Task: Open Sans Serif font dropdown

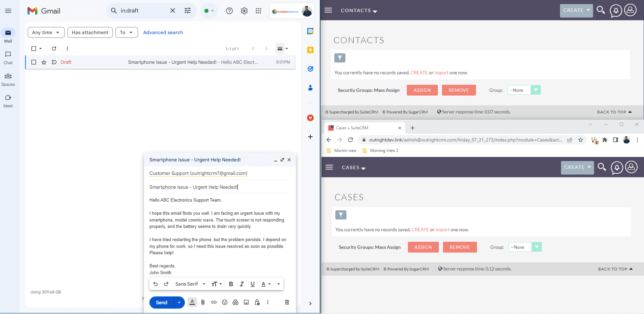Action: pos(190,284)
